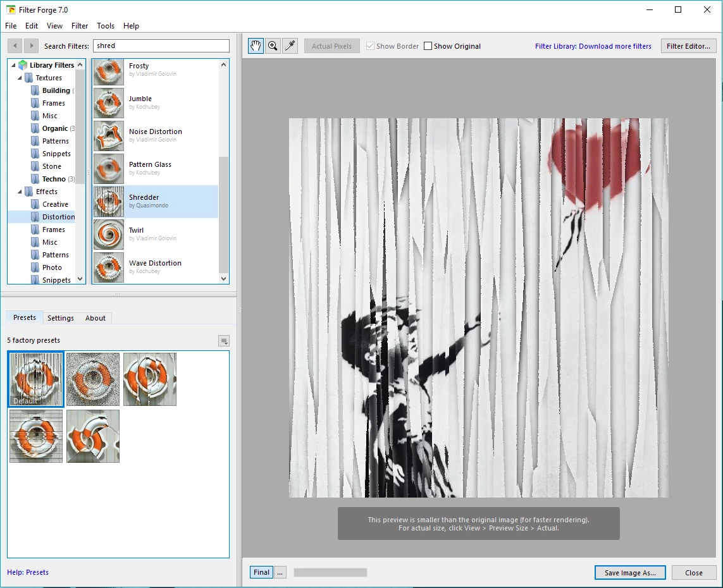The width and height of the screenshot is (723, 588).
Task: Open the presets options menu icon
Action: (x=224, y=341)
